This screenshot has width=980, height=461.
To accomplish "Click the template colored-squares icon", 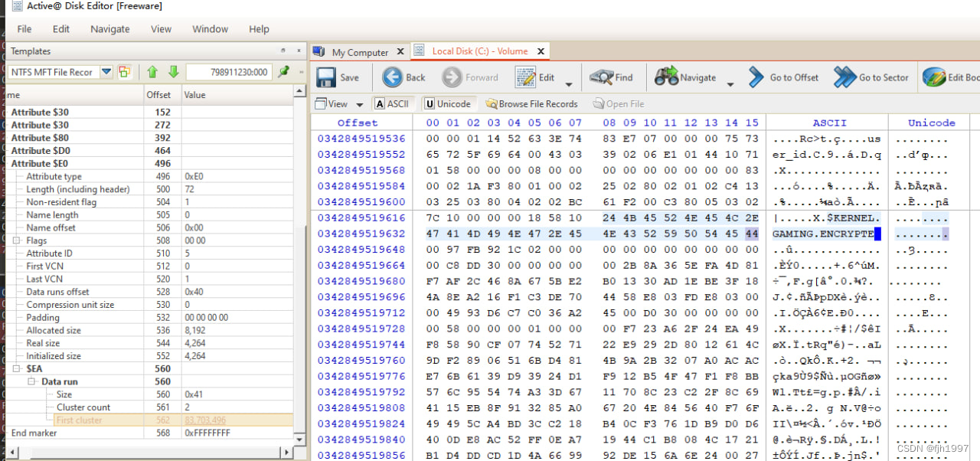I will coord(124,72).
